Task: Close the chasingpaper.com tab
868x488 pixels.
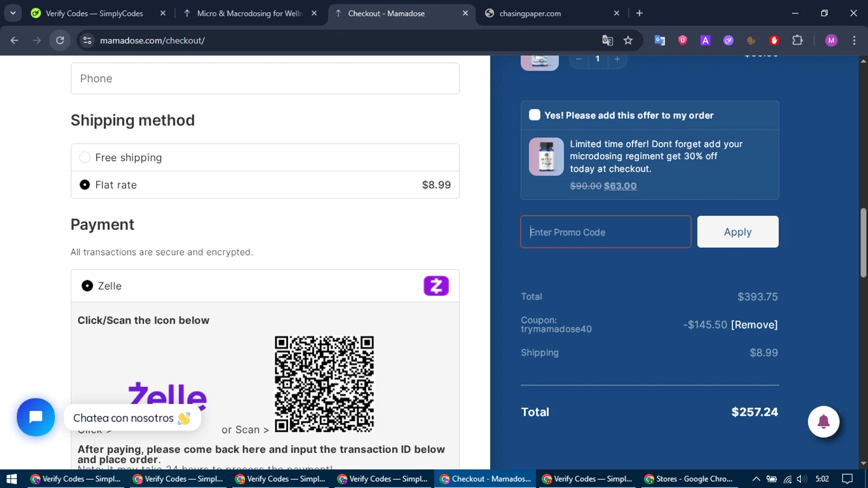Action: 616,13
